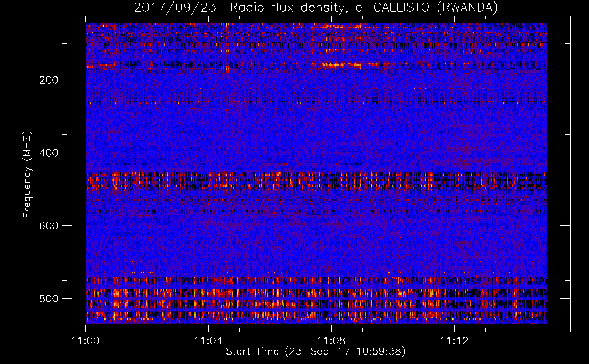589x364 pixels.
Task: Click the 11:12 time tick label
Action: click(x=454, y=341)
